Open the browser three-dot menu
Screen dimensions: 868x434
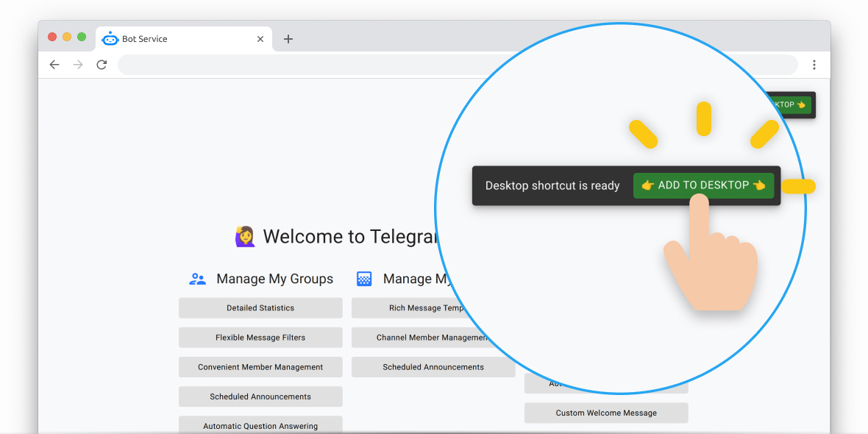[x=814, y=65]
